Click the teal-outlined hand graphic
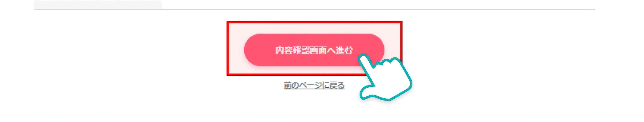 click(x=385, y=78)
